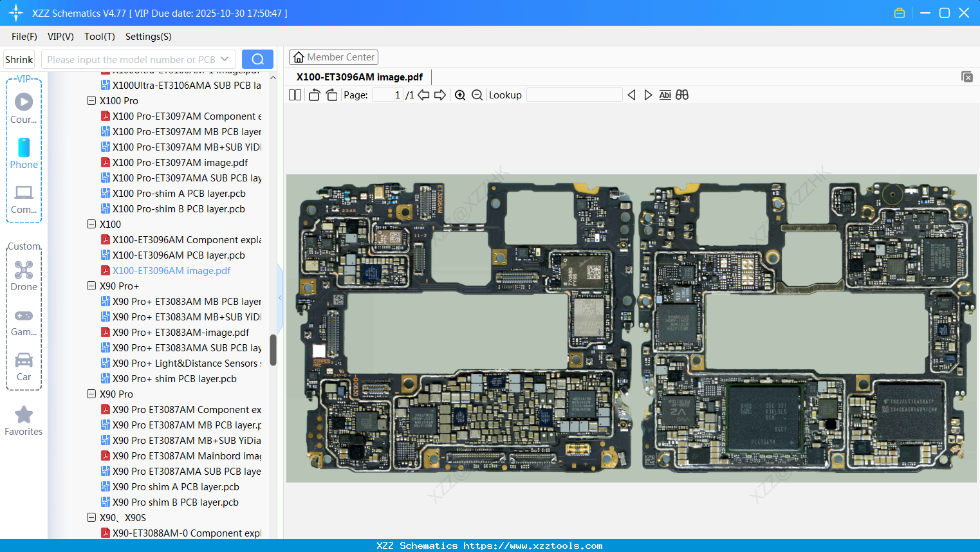Enable two-page view mode
980x552 pixels.
pyautogui.click(x=294, y=95)
